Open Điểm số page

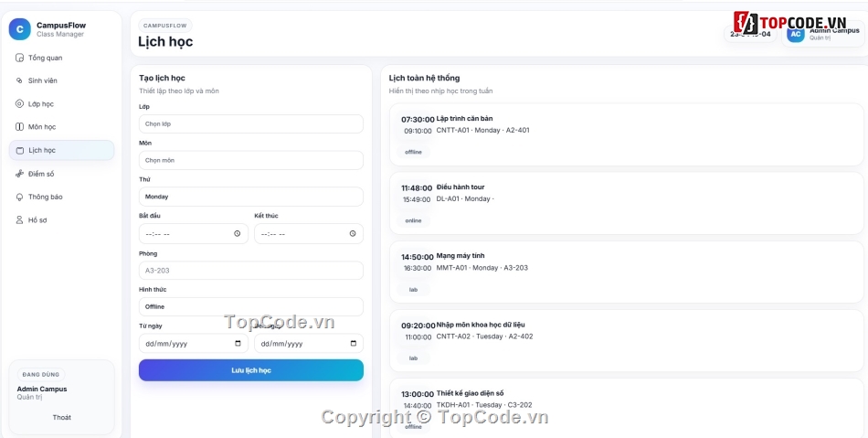pyautogui.click(x=61, y=174)
